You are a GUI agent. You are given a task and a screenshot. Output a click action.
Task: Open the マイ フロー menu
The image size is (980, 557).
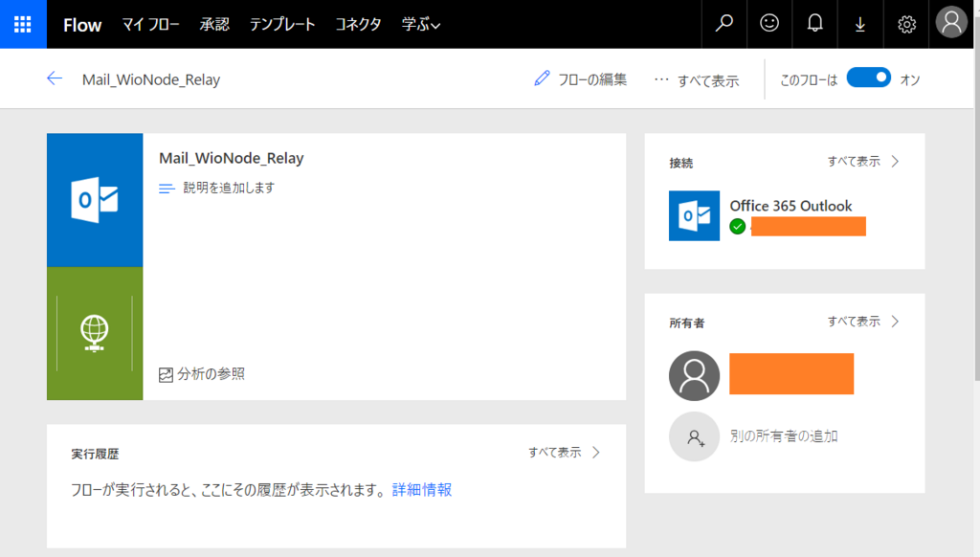150,24
